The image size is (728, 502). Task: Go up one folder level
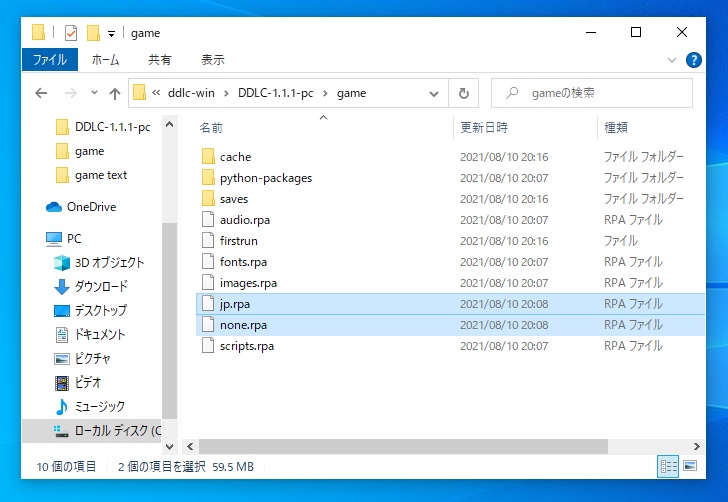(x=115, y=93)
